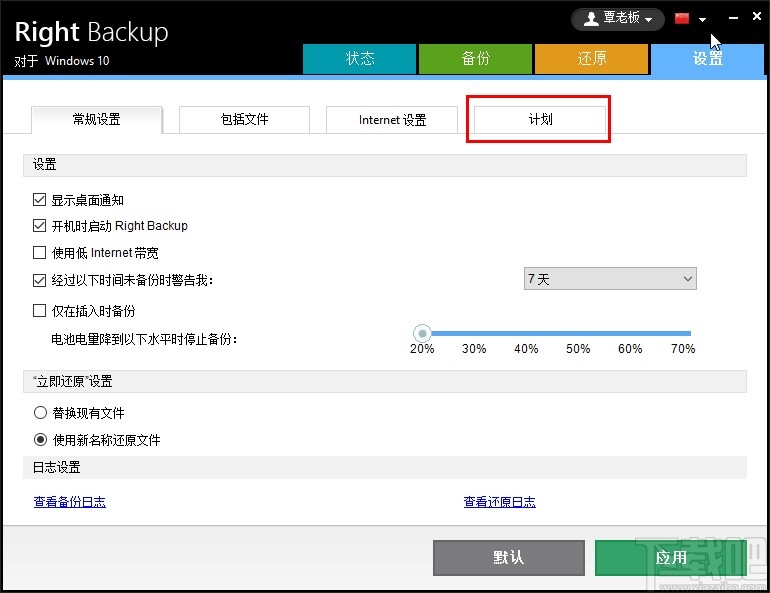
Task: Toggle 经过以下时间未备份时警告我 checkbox
Action: [39, 280]
